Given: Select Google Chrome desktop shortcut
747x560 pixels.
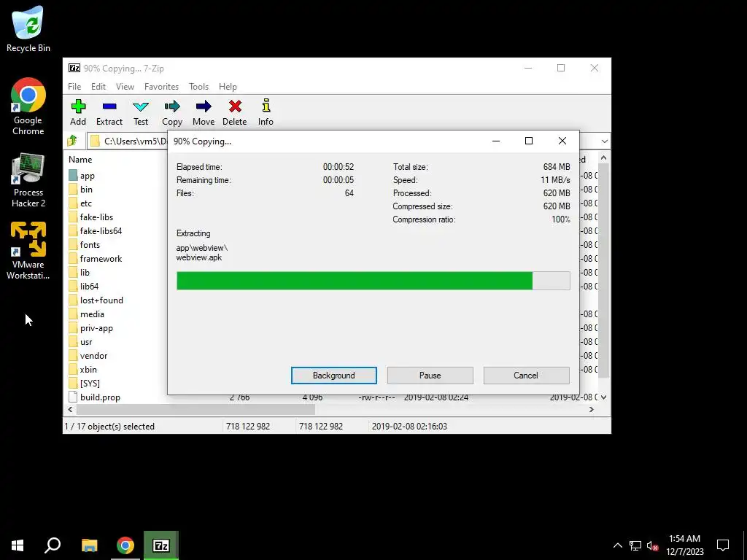Looking at the screenshot, I should 28,106.
